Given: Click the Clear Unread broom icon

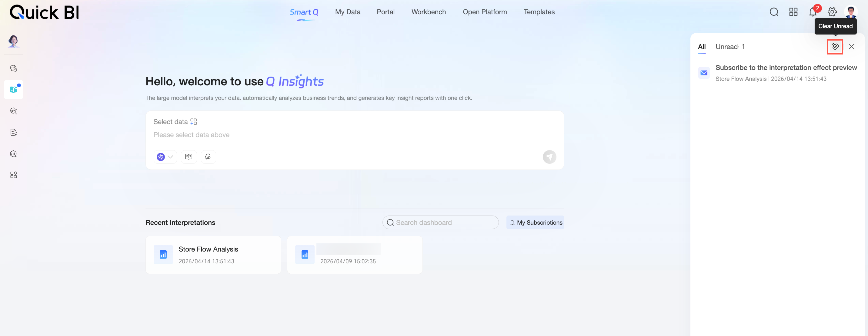Looking at the screenshot, I should [835, 47].
